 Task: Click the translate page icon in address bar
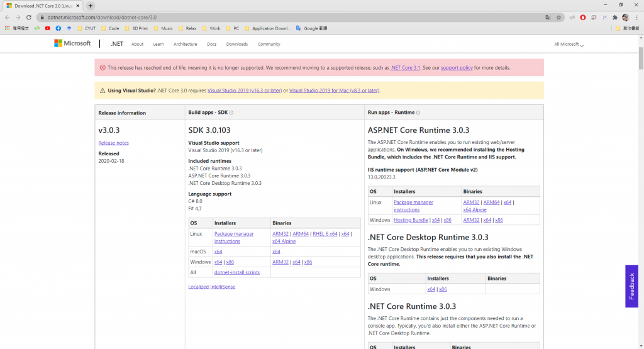(x=548, y=17)
